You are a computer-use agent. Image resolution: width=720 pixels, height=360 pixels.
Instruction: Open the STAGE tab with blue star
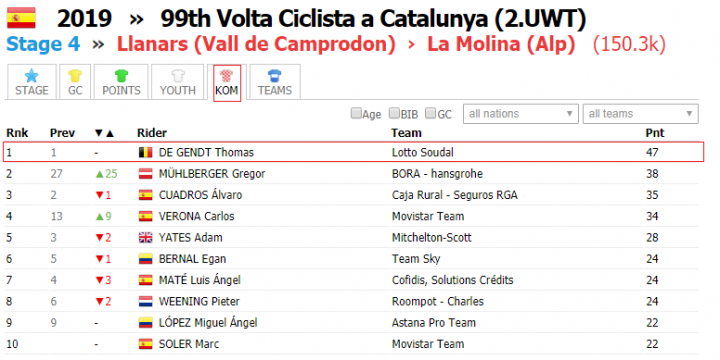coord(32,82)
